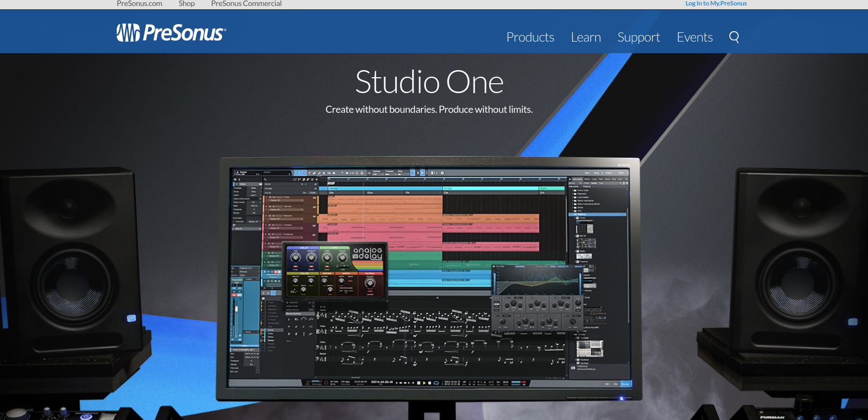Click the Studio One monitor screenshot image
Image resolution: width=868 pixels, height=420 pixels.
coord(430,279)
